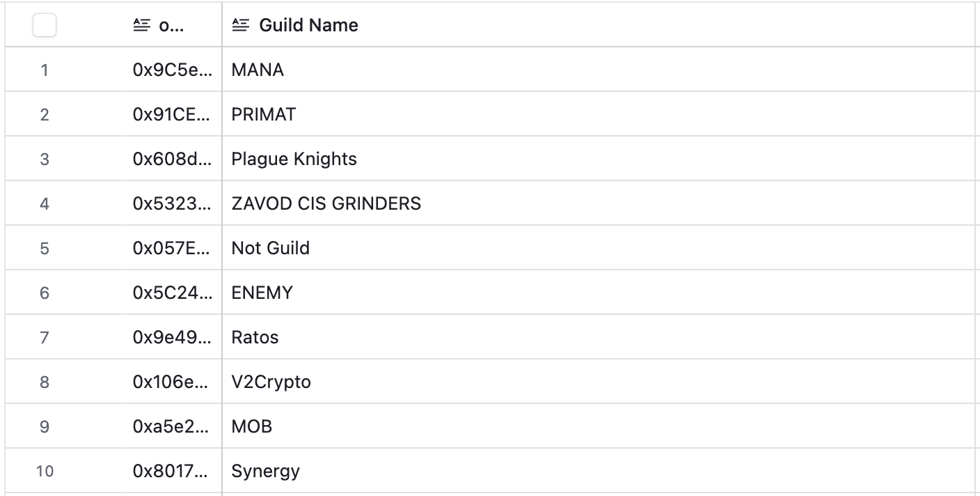Click the MOB guild cell
The height and width of the screenshot is (496, 980).
click(x=251, y=426)
